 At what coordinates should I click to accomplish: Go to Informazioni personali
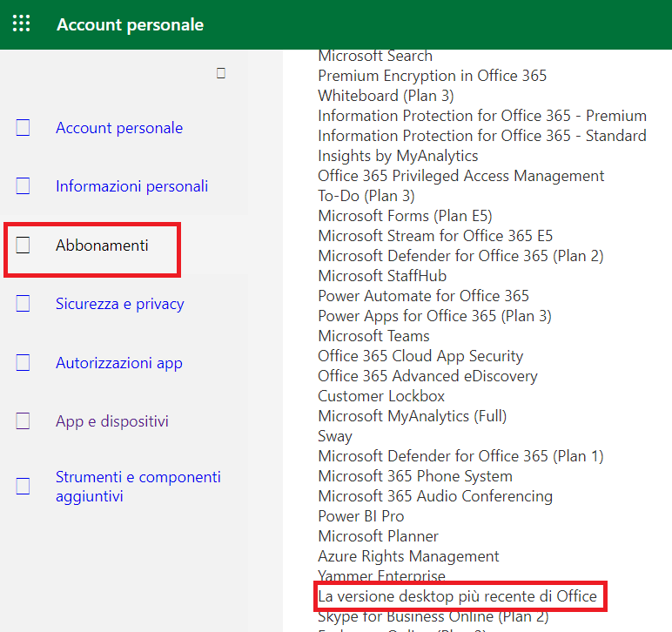pos(131,186)
